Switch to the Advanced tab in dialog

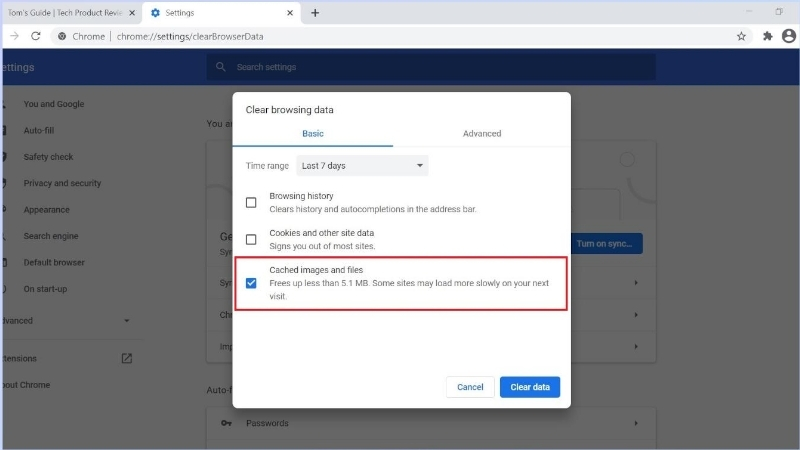[x=482, y=134]
